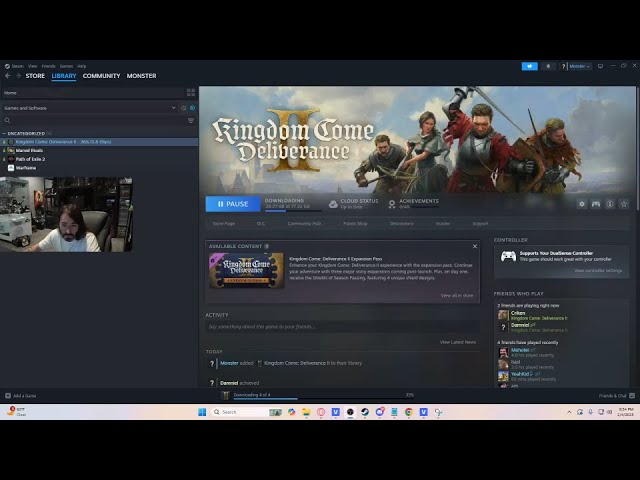Screen dimensions: 640x480
Task: Select Kingdom Come: Deliverance II in library list
Action: click(99, 142)
